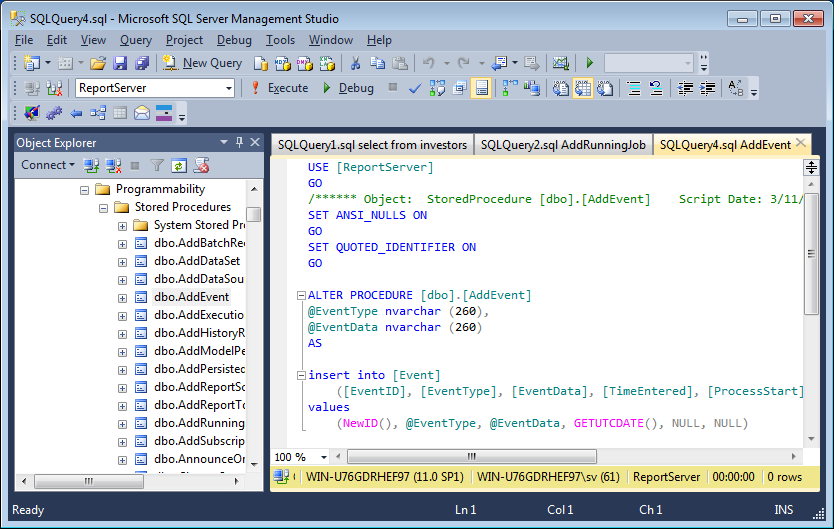834x529 pixels.
Task: Click the XMLA Query icon
Action: pos(327,63)
